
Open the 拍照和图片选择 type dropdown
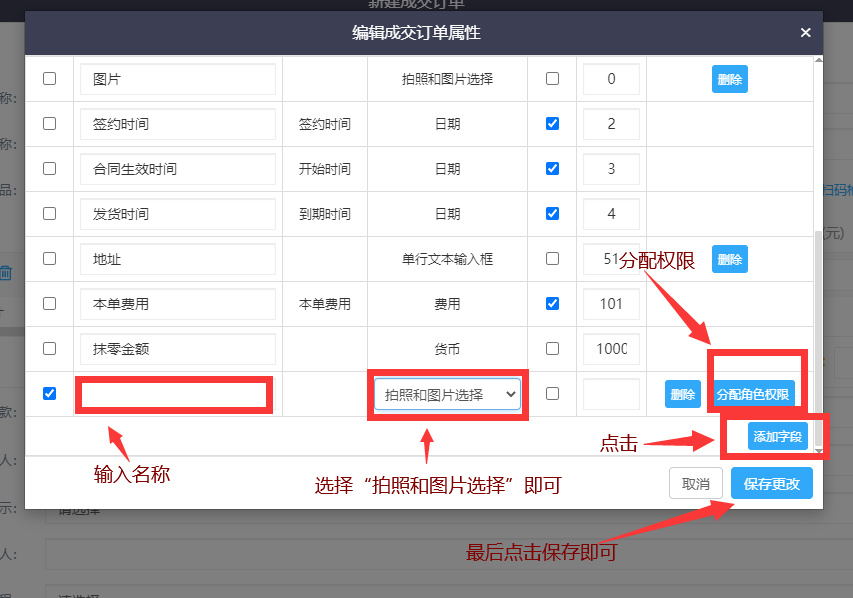tap(447, 394)
